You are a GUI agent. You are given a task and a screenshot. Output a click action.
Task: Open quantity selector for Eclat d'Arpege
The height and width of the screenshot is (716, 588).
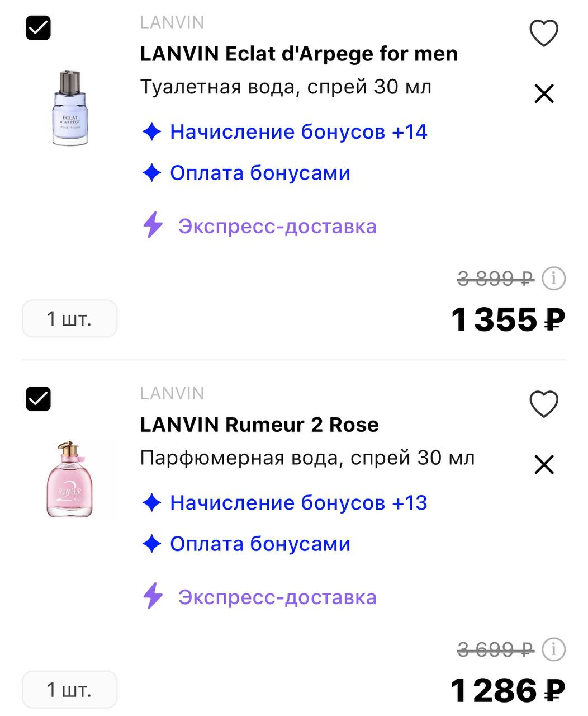pyautogui.click(x=69, y=319)
